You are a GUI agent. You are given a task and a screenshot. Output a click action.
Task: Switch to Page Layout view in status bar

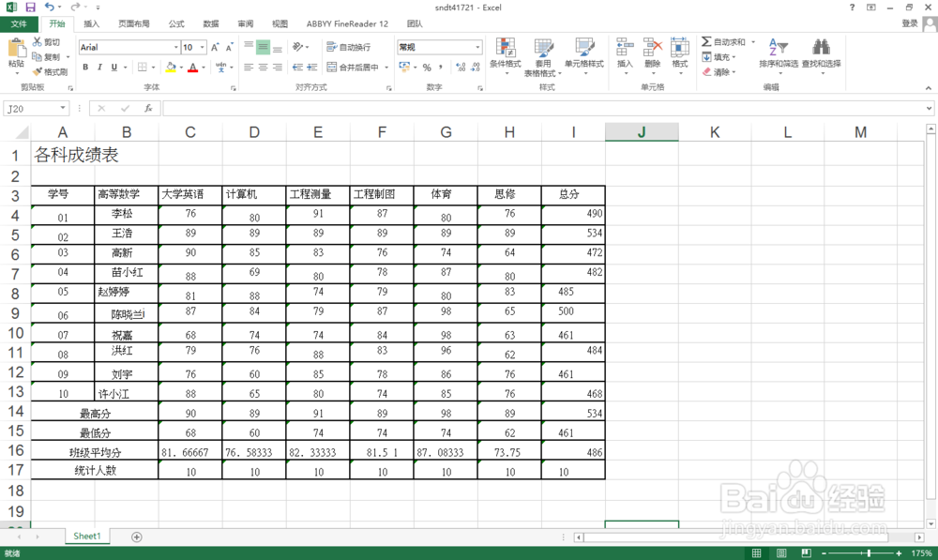click(x=781, y=553)
